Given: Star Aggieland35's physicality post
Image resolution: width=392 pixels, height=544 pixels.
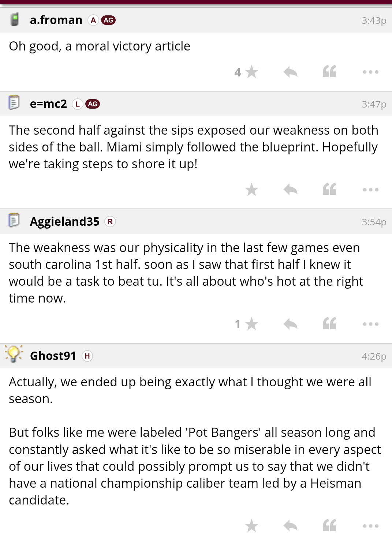Looking at the screenshot, I should pyautogui.click(x=251, y=324).
